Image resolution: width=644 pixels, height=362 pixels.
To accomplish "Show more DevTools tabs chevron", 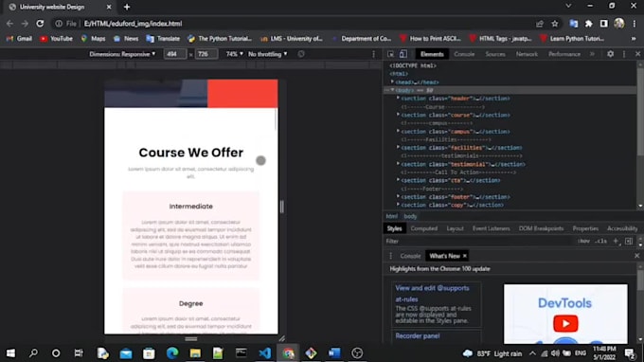I will [x=592, y=54].
